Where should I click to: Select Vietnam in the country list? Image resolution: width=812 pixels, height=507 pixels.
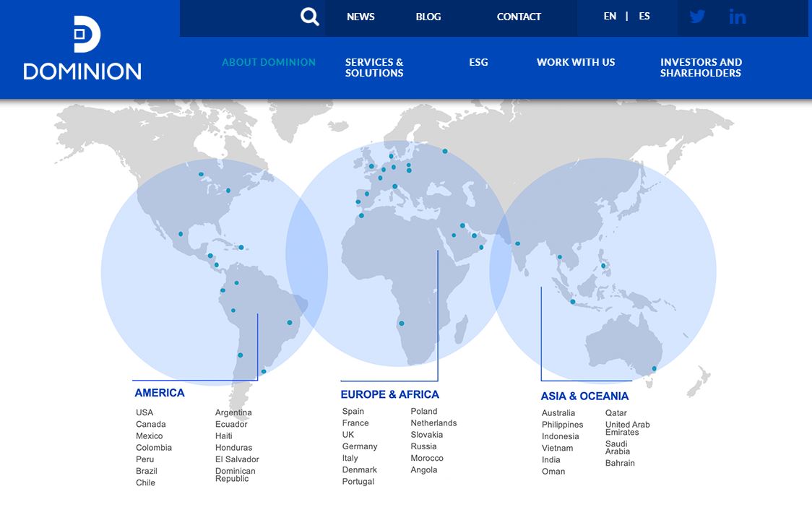(x=557, y=448)
